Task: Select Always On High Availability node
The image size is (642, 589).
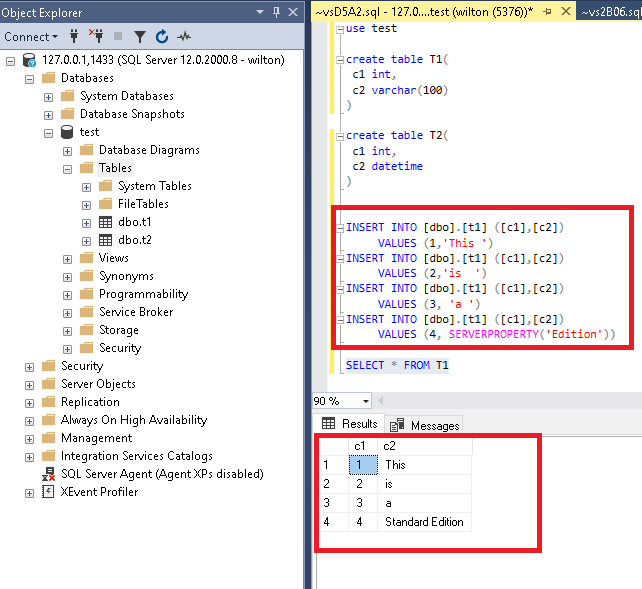Action: click(134, 420)
